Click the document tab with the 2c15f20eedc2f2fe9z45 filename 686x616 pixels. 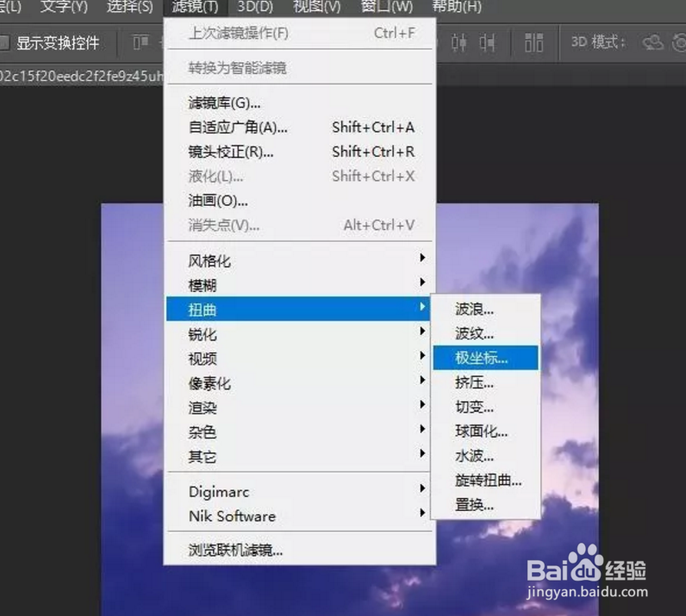(x=81, y=76)
